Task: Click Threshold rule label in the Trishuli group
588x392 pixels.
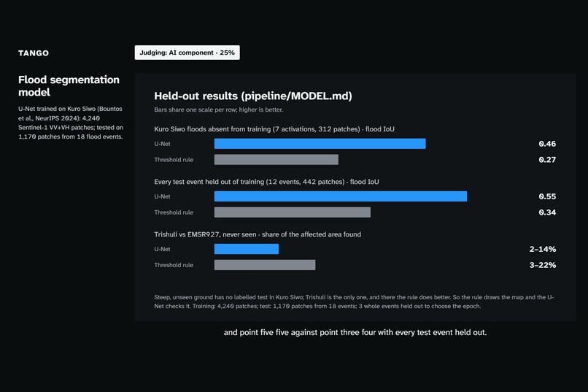Action: tap(174, 265)
